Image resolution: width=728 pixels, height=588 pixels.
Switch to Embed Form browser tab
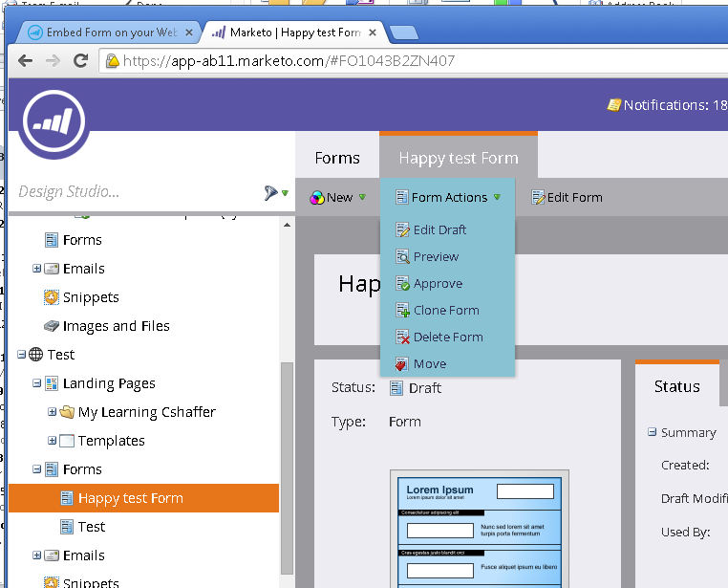[x=103, y=33]
